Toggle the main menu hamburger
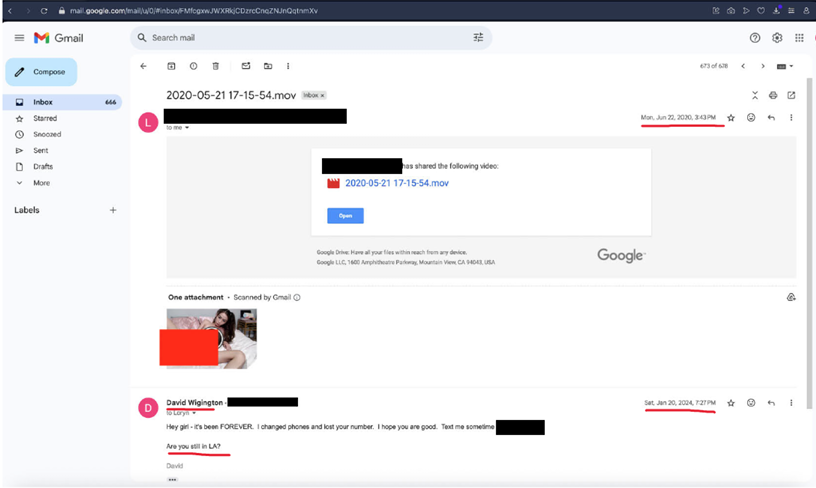Image resolution: width=816 pixels, height=488 pixels. (19, 37)
